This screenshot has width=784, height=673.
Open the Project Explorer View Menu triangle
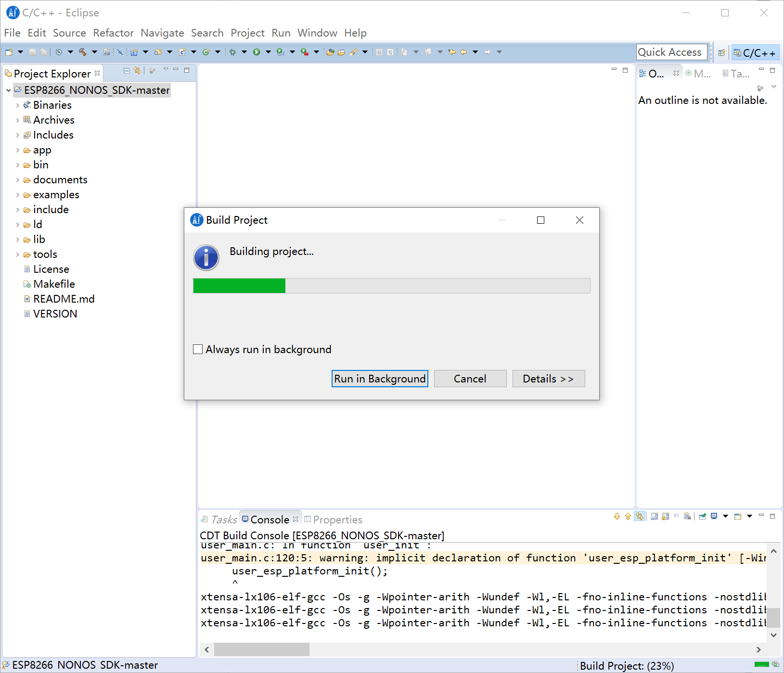pos(166,70)
